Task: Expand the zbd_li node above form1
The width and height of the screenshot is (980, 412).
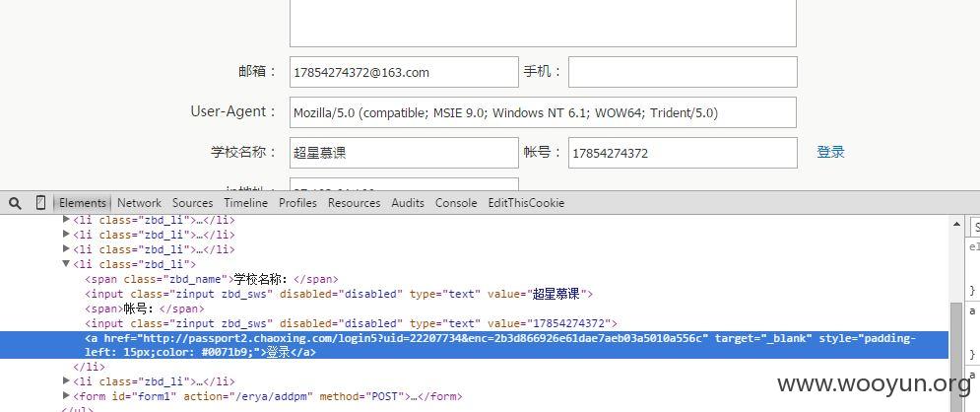Action: click(67, 380)
